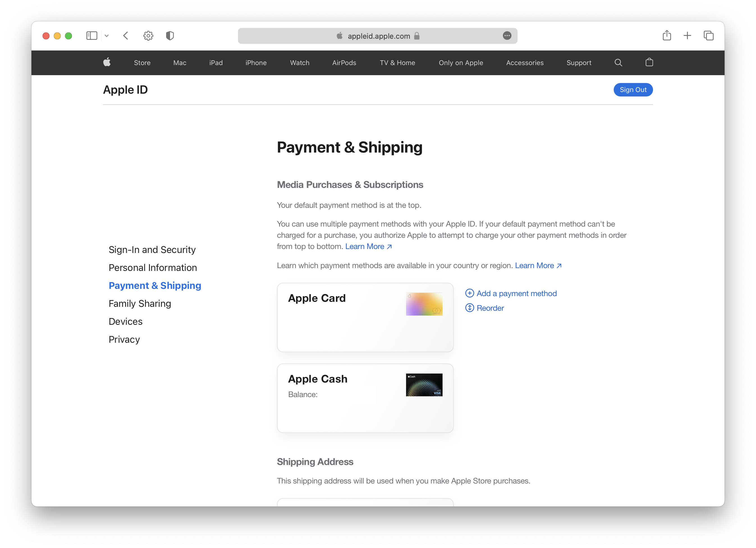
Task: Open the Only on Apple menu item
Action: click(461, 63)
